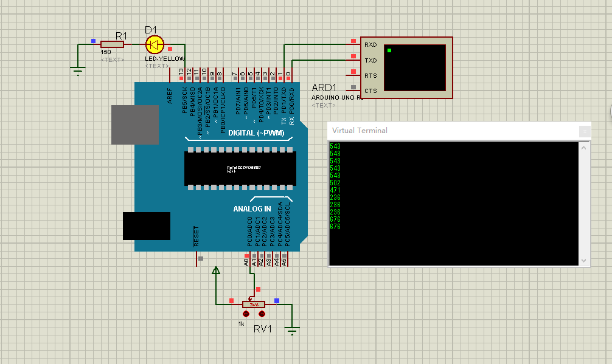612x364 pixels.
Task: Click the button on Virtual Terminal title bar
Action: pyautogui.click(x=584, y=131)
